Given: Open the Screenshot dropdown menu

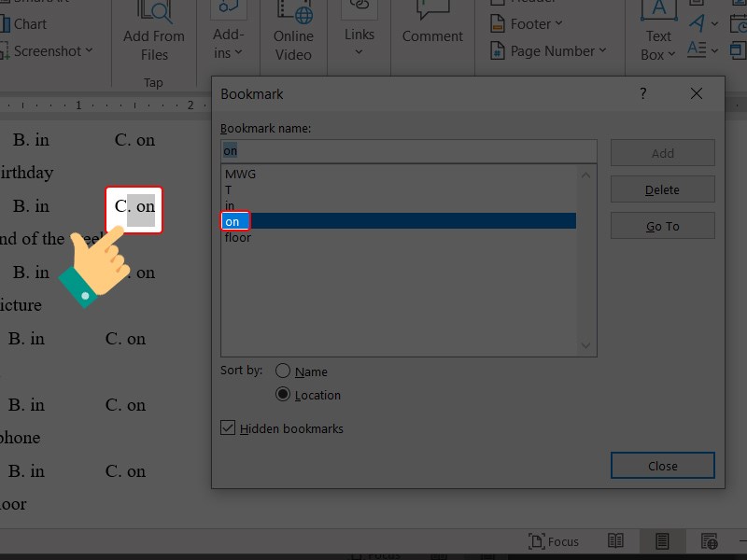Looking at the screenshot, I should point(46,51).
